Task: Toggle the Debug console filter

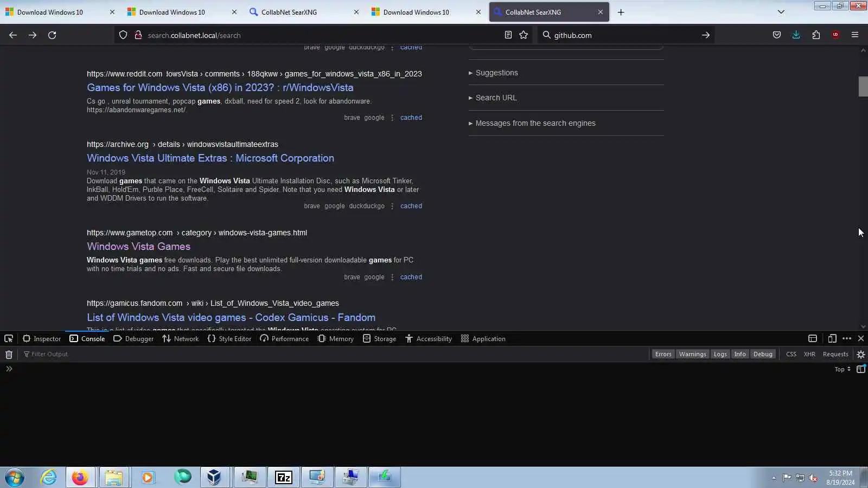Action: [x=763, y=355]
